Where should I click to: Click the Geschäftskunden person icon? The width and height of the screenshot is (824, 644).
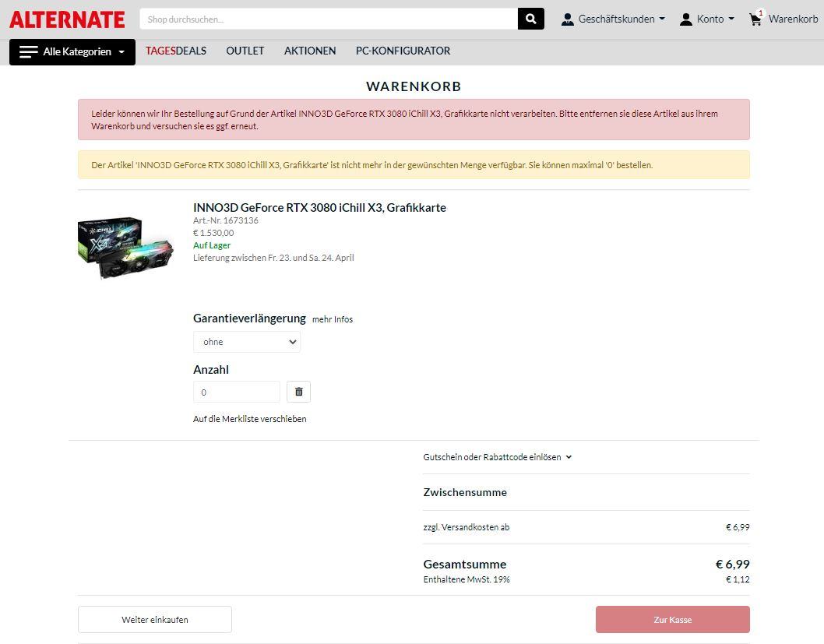coord(568,19)
